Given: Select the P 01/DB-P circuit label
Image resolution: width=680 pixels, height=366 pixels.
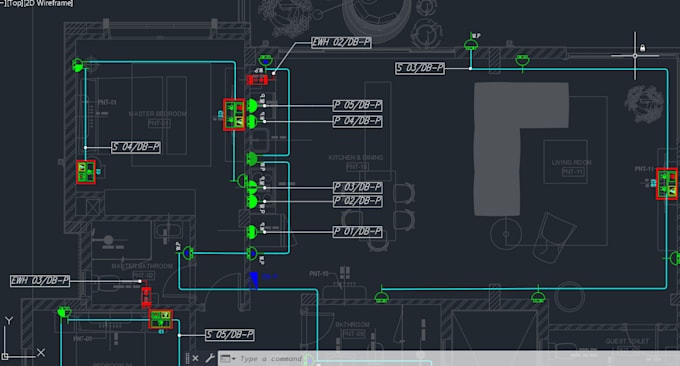Looking at the screenshot, I should 357,232.
